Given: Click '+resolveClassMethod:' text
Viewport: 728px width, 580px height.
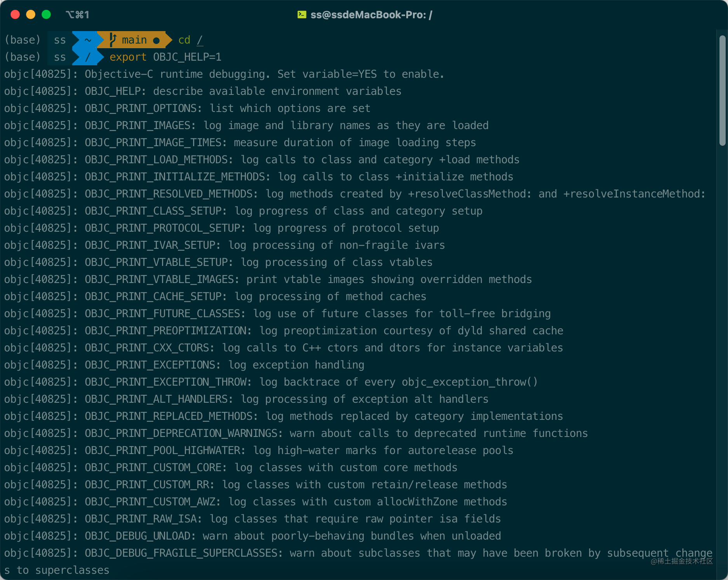Looking at the screenshot, I should coord(470,194).
